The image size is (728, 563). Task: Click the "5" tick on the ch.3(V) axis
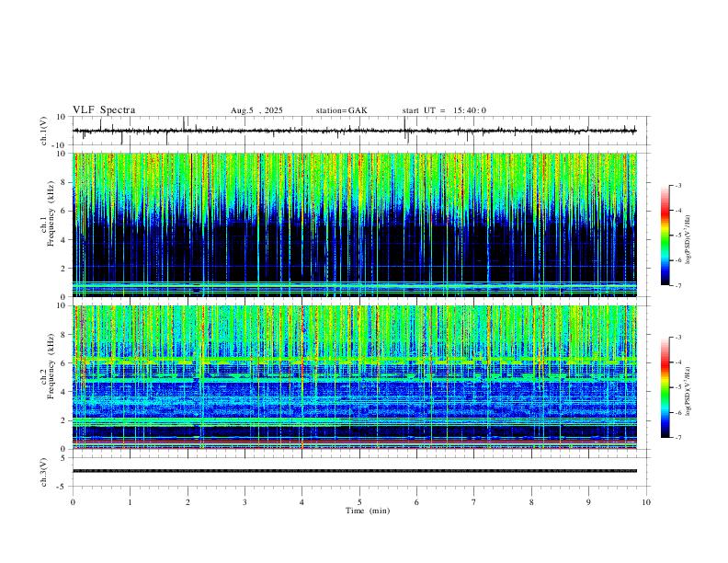[64, 458]
